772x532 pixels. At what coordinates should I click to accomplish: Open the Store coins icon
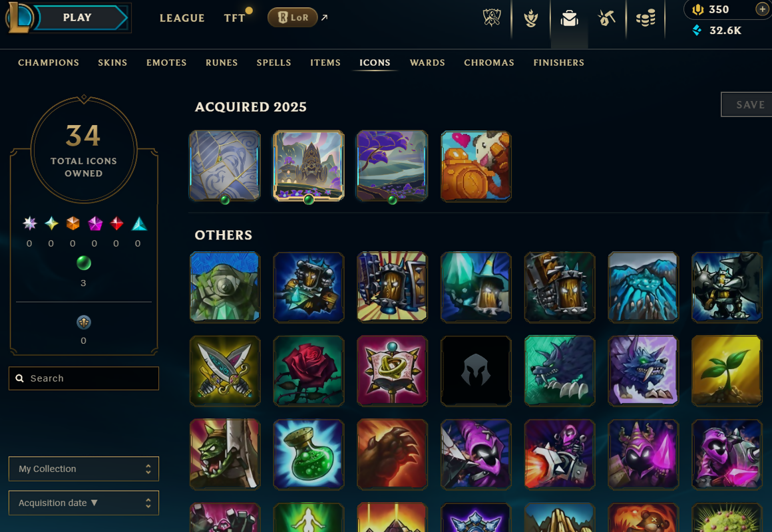(x=646, y=19)
